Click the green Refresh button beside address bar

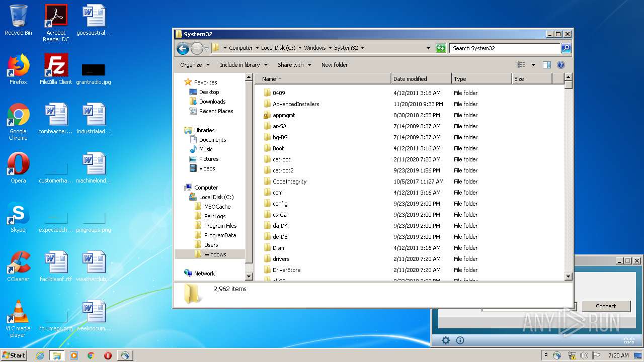click(441, 48)
